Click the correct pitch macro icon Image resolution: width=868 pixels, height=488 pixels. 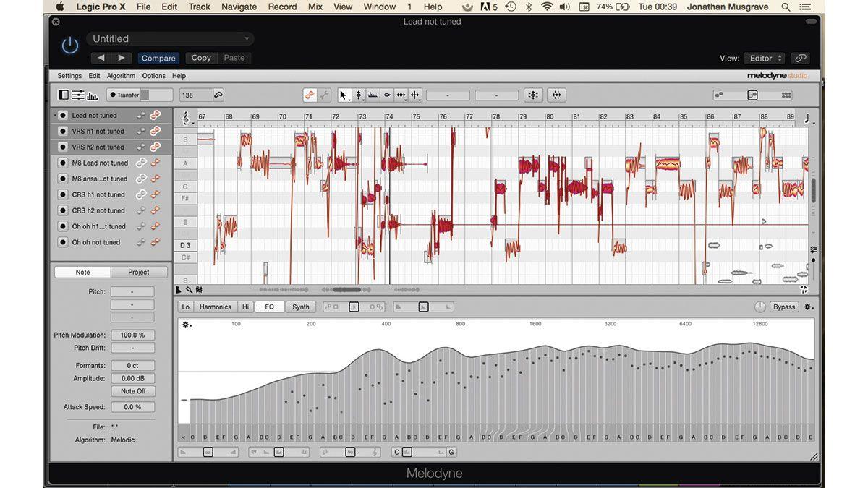533,95
